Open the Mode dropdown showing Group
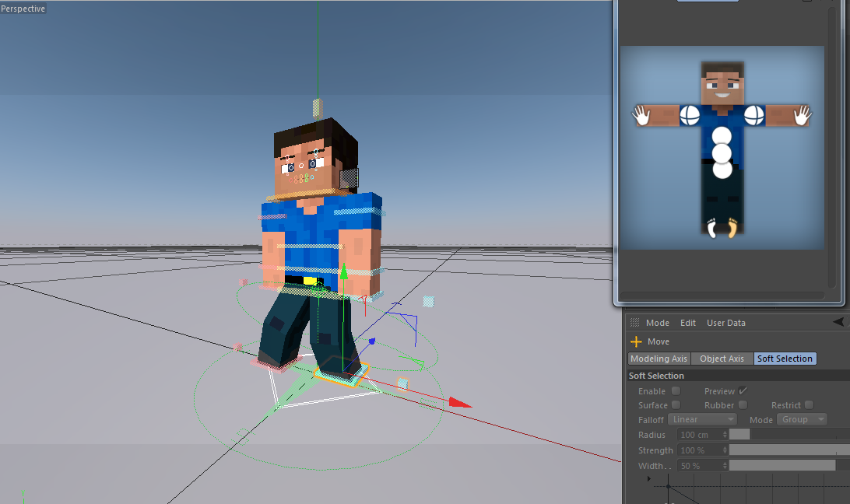 coord(801,419)
